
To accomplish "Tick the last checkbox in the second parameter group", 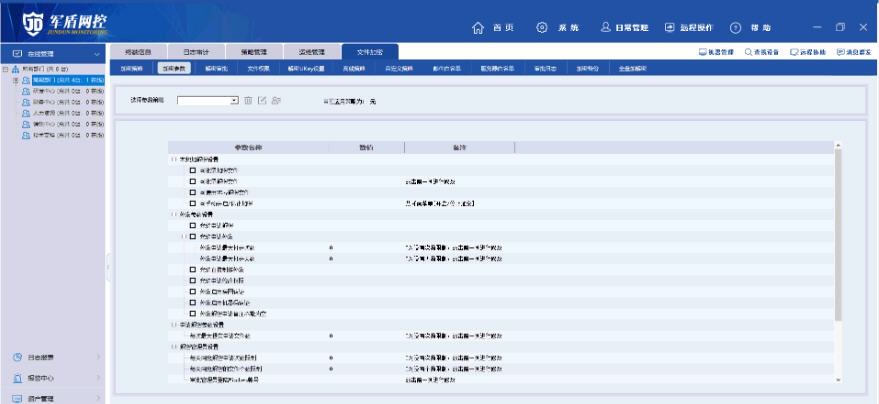I will tap(193, 313).
